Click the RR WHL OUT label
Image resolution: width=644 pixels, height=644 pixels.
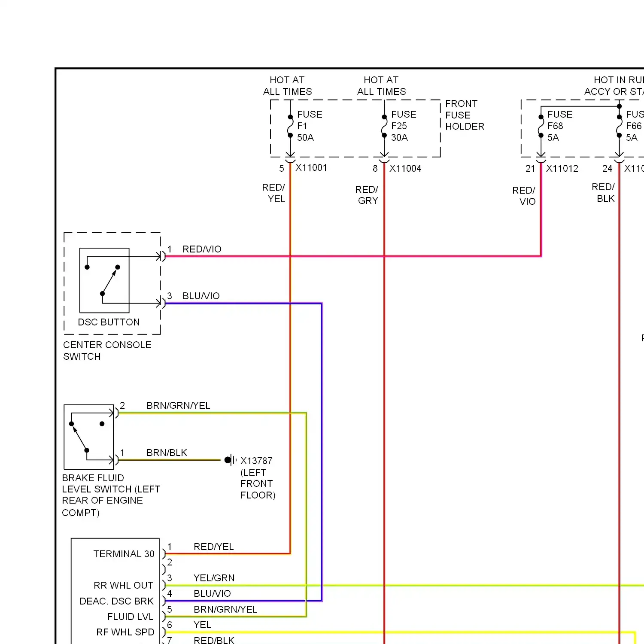[x=124, y=585]
